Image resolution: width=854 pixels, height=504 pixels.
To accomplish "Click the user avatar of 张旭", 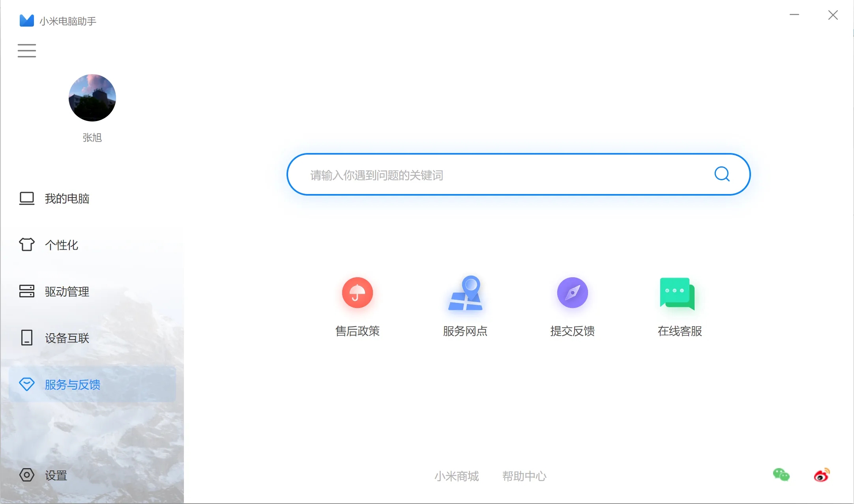I will tap(92, 97).
